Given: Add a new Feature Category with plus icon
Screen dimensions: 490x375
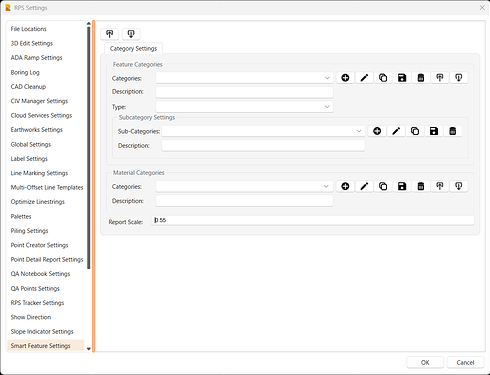Looking at the screenshot, I should coord(345,78).
